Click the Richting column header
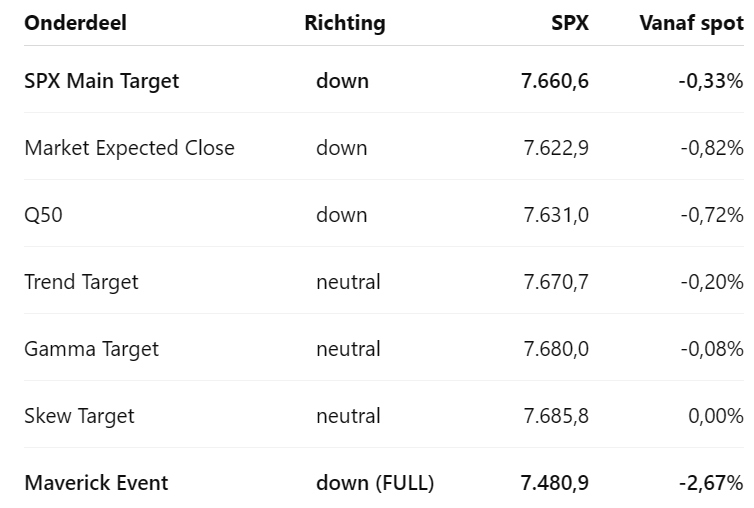The image size is (754, 508). pyautogui.click(x=345, y=24)
